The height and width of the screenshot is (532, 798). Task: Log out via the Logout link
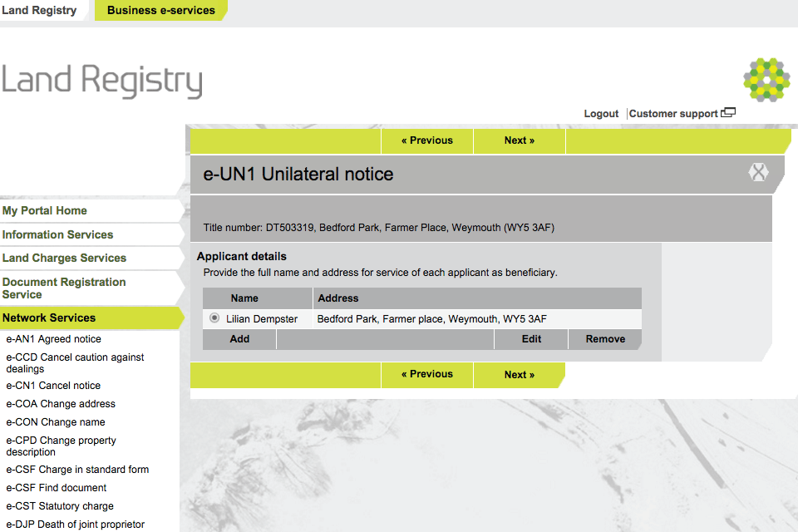click(601, 114)
